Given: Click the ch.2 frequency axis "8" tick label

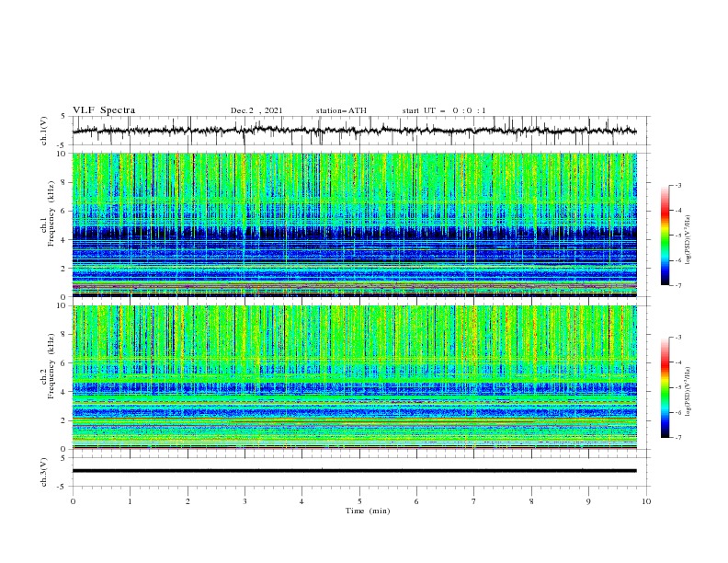Looking at the screenshot, I should [64, 335].
